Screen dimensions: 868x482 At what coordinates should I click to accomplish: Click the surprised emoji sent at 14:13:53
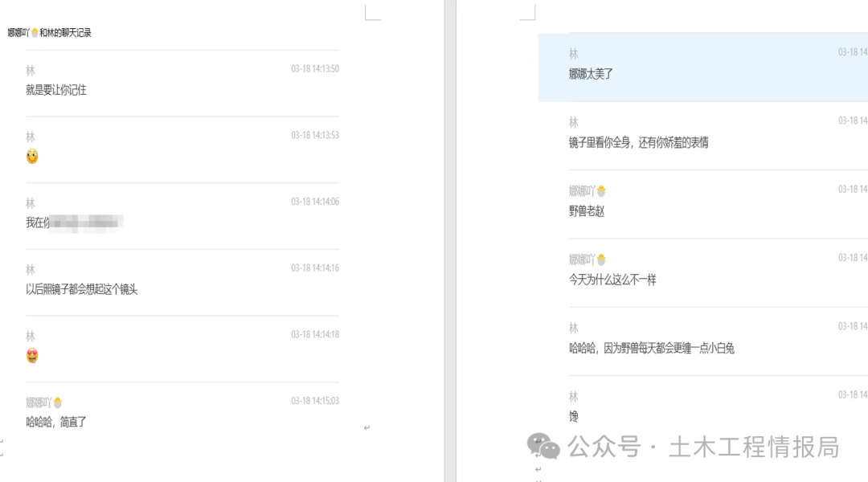pos(31,157)
